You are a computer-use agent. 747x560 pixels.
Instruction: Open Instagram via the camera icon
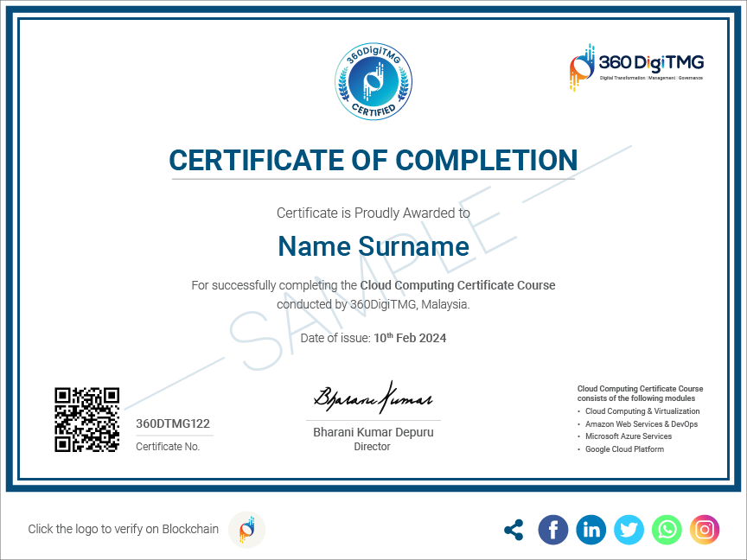pos(704,530)
